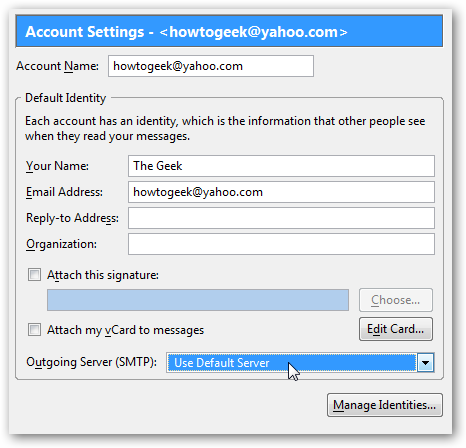The height and width of the screenshot is (448, 466).
Task: Select the Email Address text box
Action: click(x=281, y=192)
